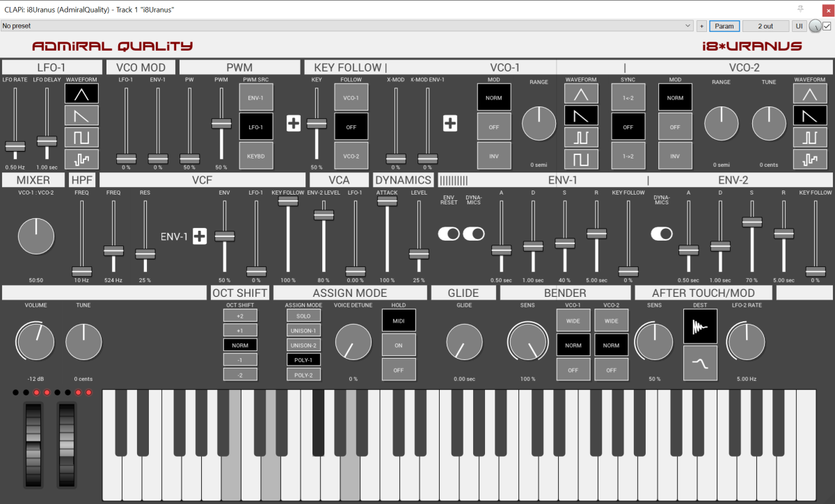Select the After Touch DEST noise burst icon
Screen dimensions: 835x504
tap(700, 326)
